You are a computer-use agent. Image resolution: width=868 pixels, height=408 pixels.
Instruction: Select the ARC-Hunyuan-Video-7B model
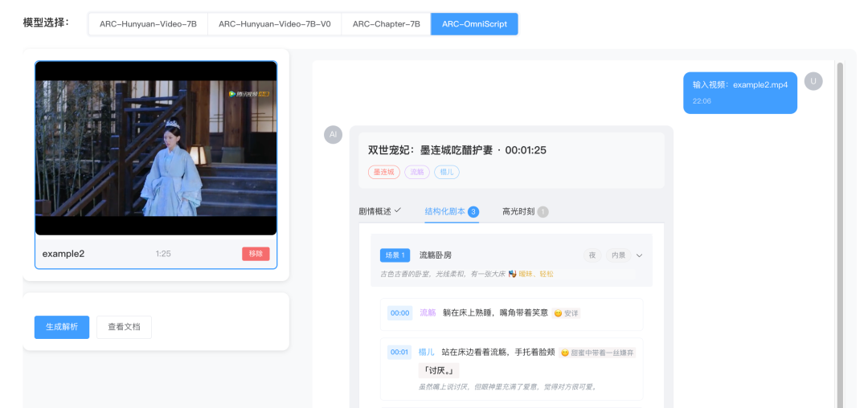point(148,24)
